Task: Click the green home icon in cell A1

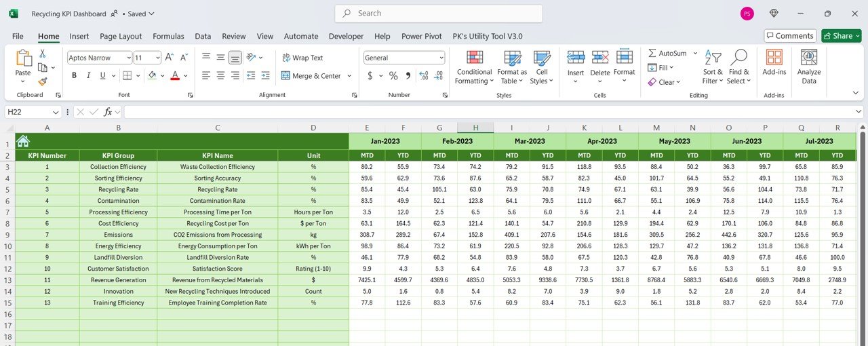Action: tap(23, 141)
